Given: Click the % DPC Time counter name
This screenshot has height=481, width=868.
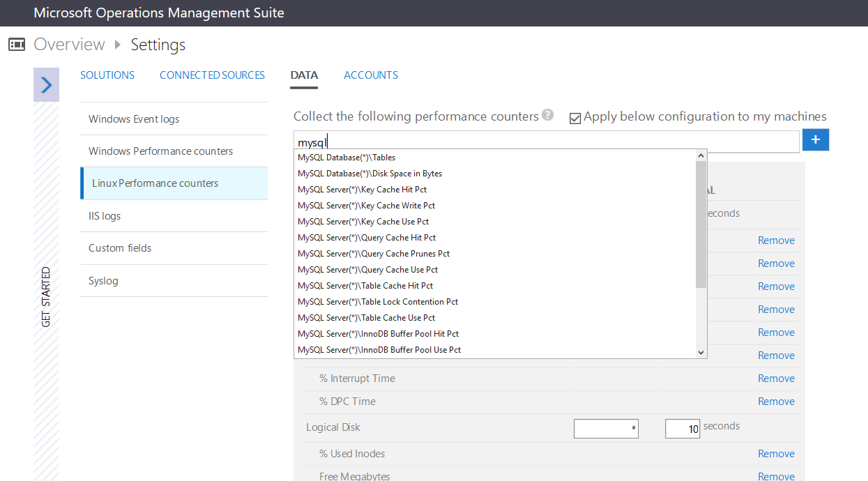Looking at the screenshot, I should (347, 402).
